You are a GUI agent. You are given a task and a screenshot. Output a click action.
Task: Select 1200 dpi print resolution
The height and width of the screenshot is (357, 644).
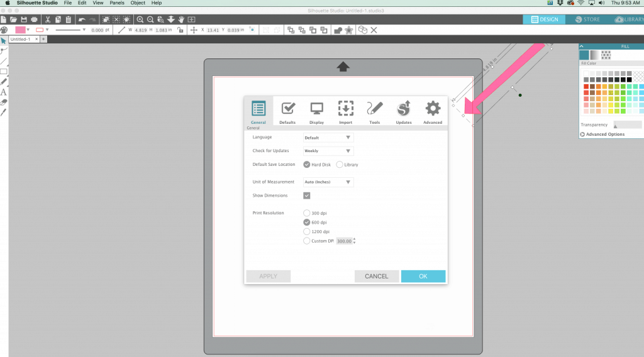tap(307, 231)
